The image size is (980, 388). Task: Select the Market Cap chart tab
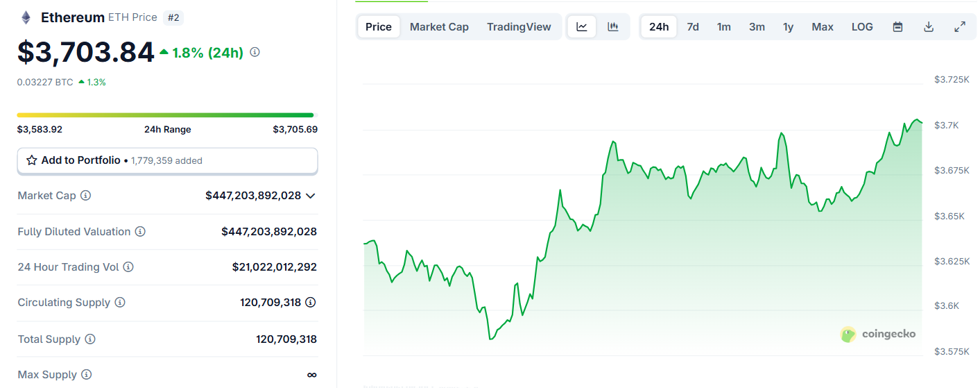pyautogui.click(x=439, y=27)
